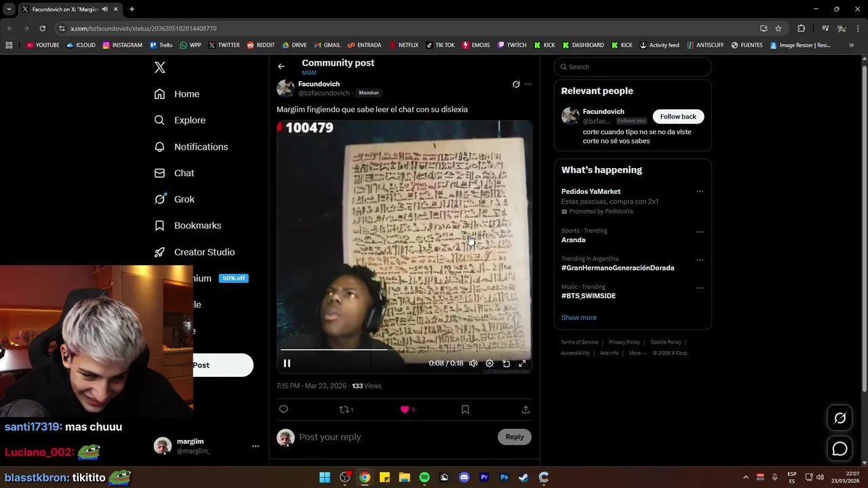868x488 pixels.
Task: Open Privacy Policy link
Action: point(624,342)
